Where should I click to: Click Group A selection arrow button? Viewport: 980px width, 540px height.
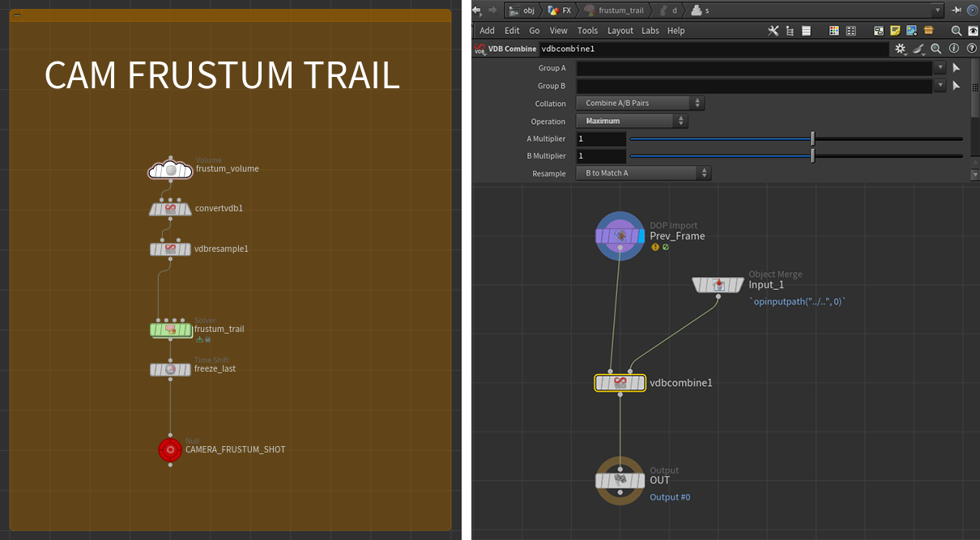click(x=956, y=68)
